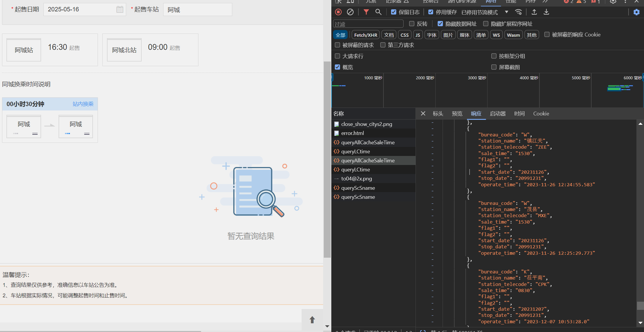Uncheck the 保留日志 checkbox
This screenshot has width=644, height=332.
(394, 12)
